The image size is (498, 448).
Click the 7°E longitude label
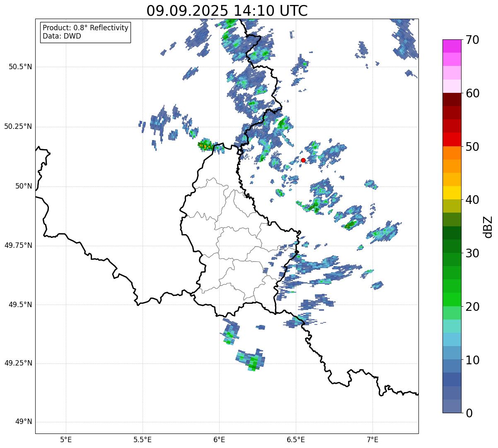tap(372, 439)
